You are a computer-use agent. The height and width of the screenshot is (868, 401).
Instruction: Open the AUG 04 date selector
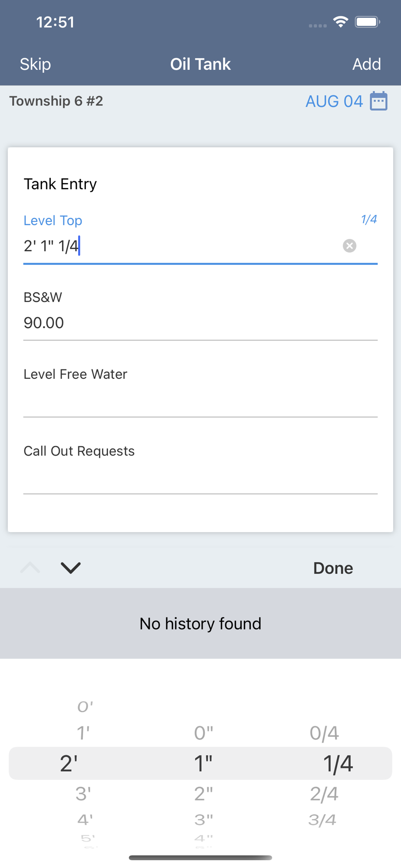(334, 101)
